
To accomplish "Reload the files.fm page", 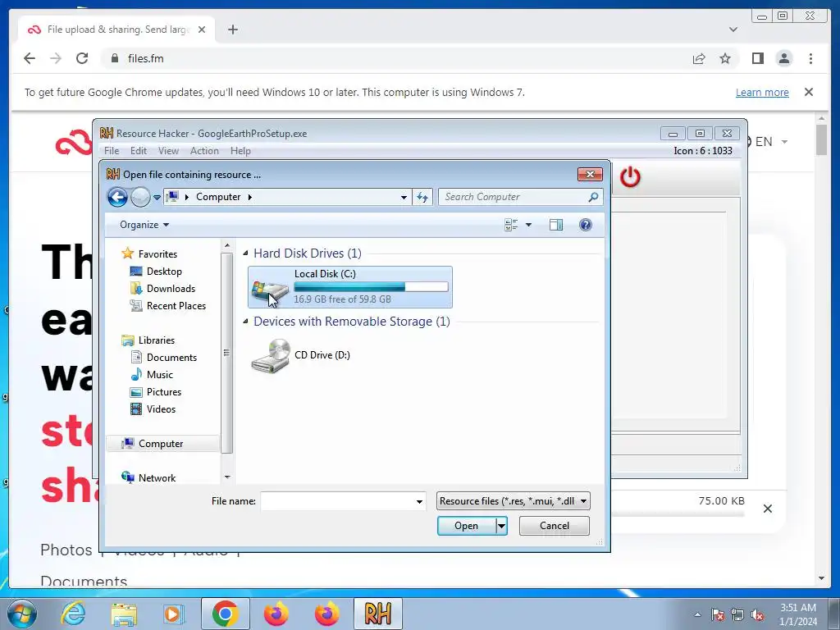I will click(82, 58).
